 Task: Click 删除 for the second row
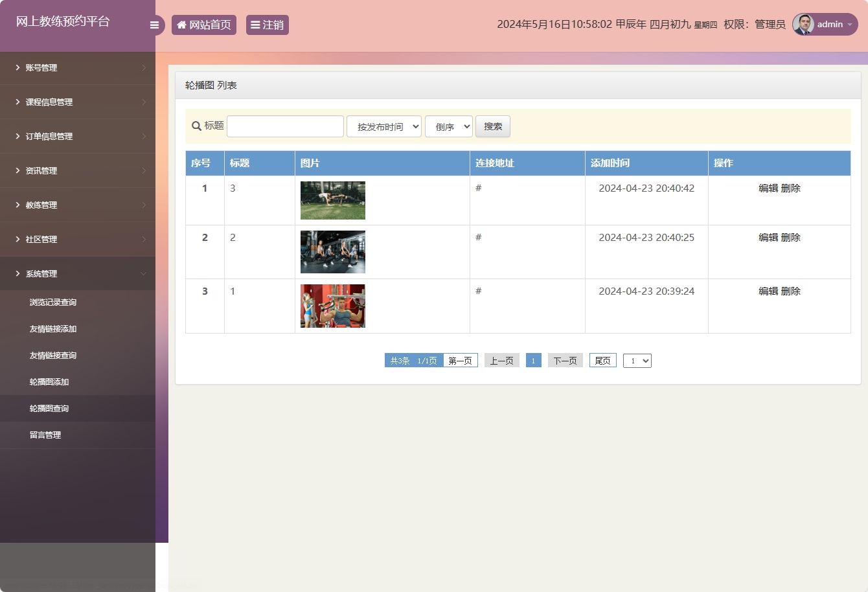click(x=791, y=238)
